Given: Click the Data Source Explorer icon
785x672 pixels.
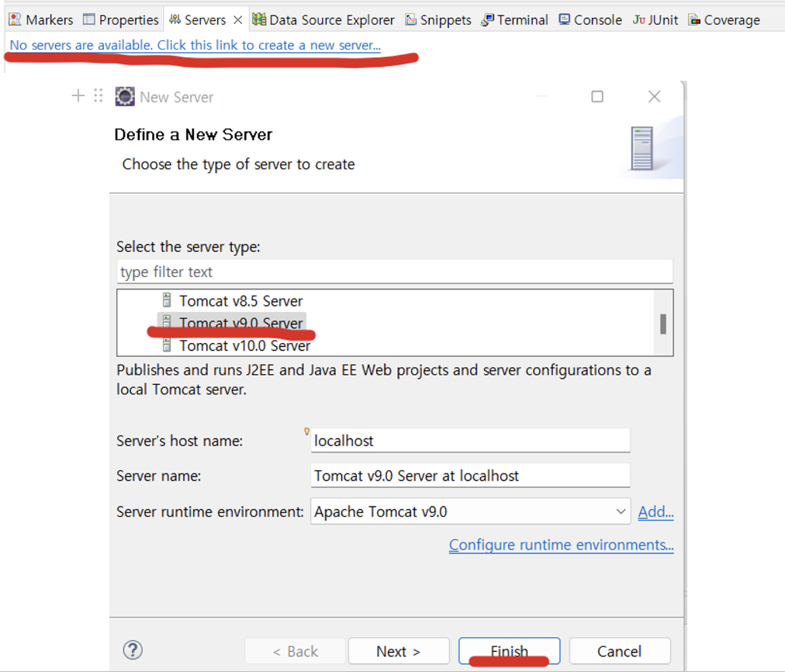Looking at the screenshot, I should tap(259, 19).
